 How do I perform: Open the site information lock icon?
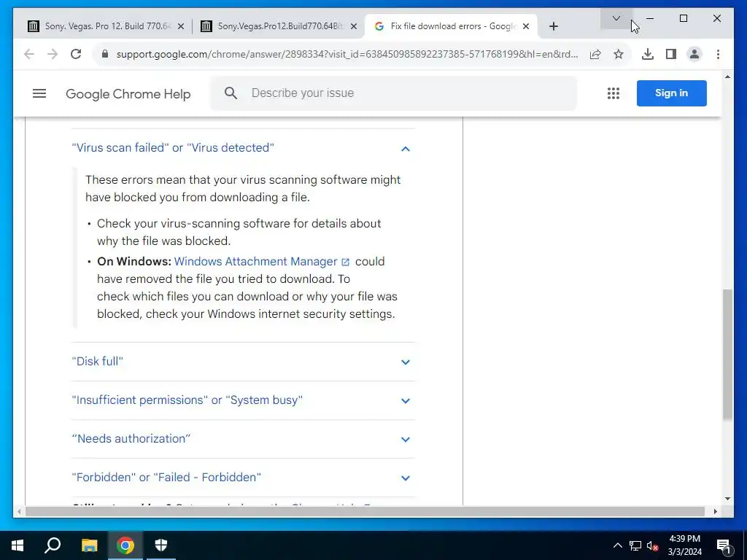[105, 54]
